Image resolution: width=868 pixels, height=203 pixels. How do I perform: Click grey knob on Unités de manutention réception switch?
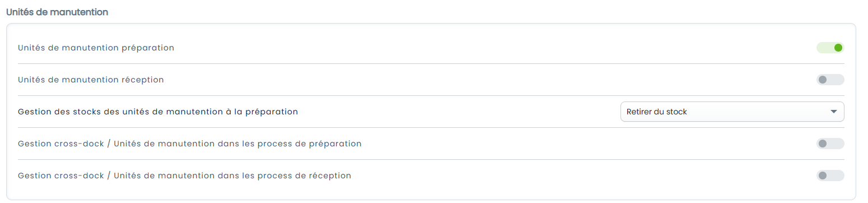tap(822, 80)
